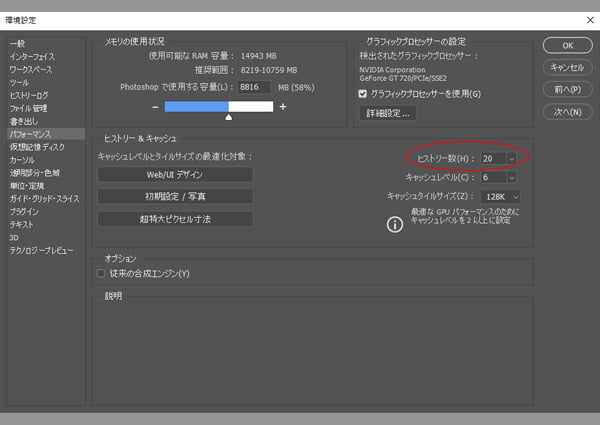Click the Photoshop memory amount input field
The height and width of the screenshot is (425, 600).
click(255, 88)
